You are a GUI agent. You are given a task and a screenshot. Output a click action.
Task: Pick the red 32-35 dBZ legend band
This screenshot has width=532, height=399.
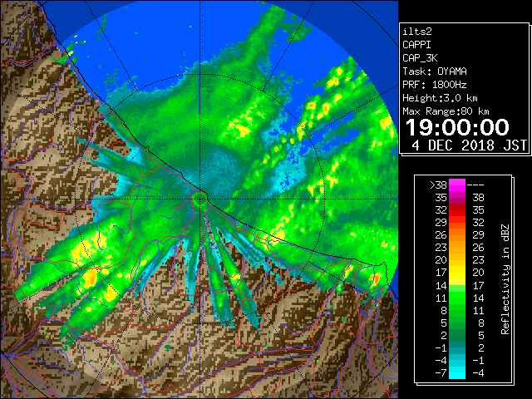coord(457,210)
